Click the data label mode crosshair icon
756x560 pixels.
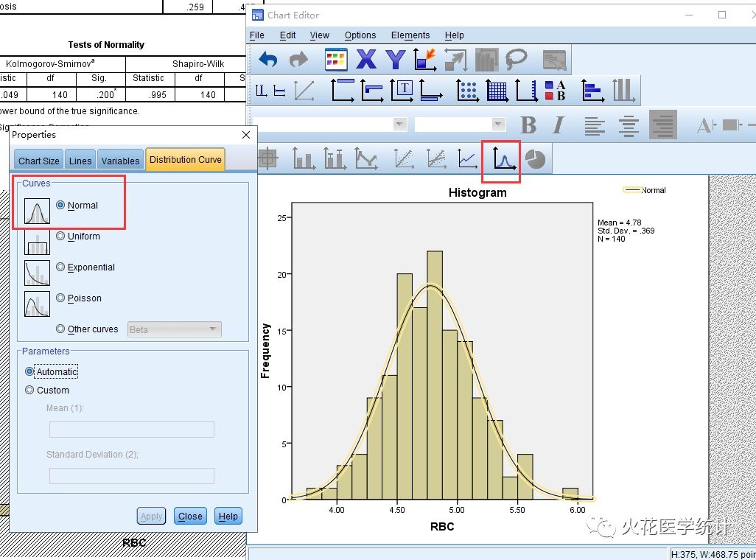[x=268, y=158]
